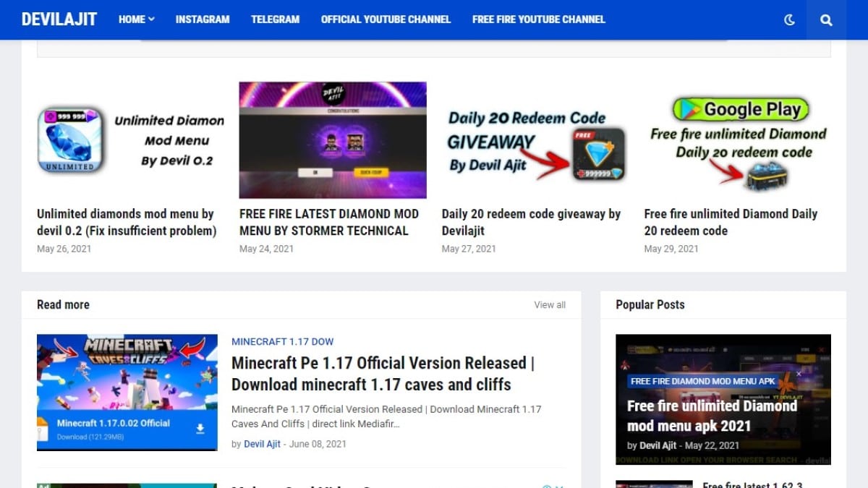Image resolution: width=868 pixels, height=488 pixels.
Task: Click 'View all' in Read more section
Action: 550,305
